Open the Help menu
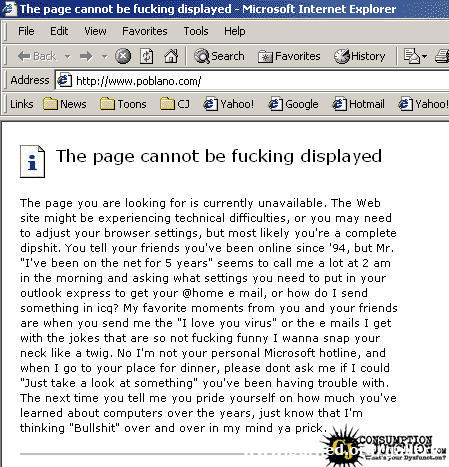449x467 pixels. [x=234, y=31]
